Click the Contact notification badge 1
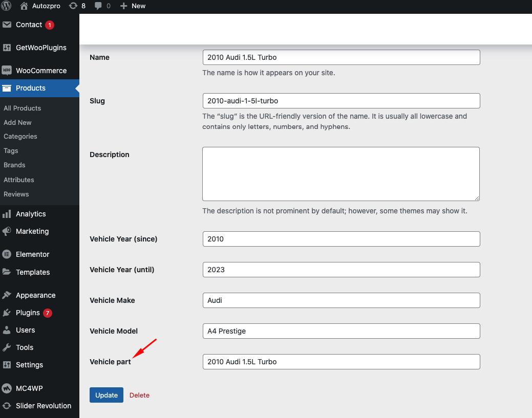The image size is (532, 418). pos(50,25)
